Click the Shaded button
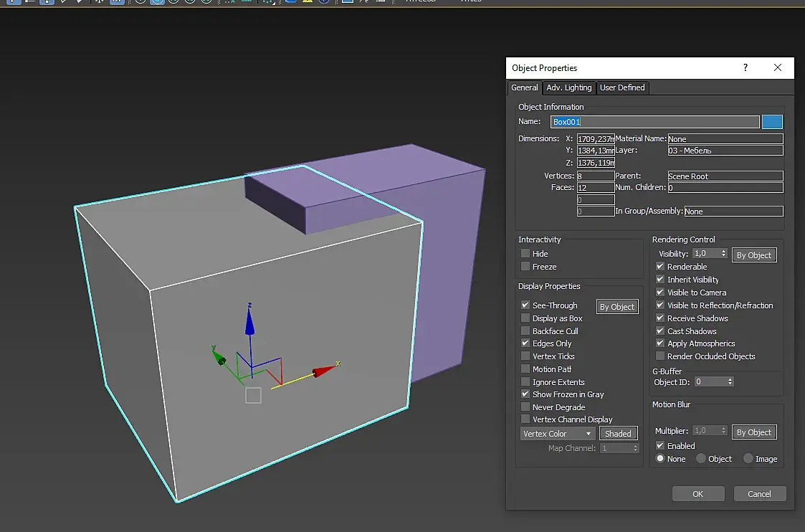 pyautogui.click(x=618, y=434)
